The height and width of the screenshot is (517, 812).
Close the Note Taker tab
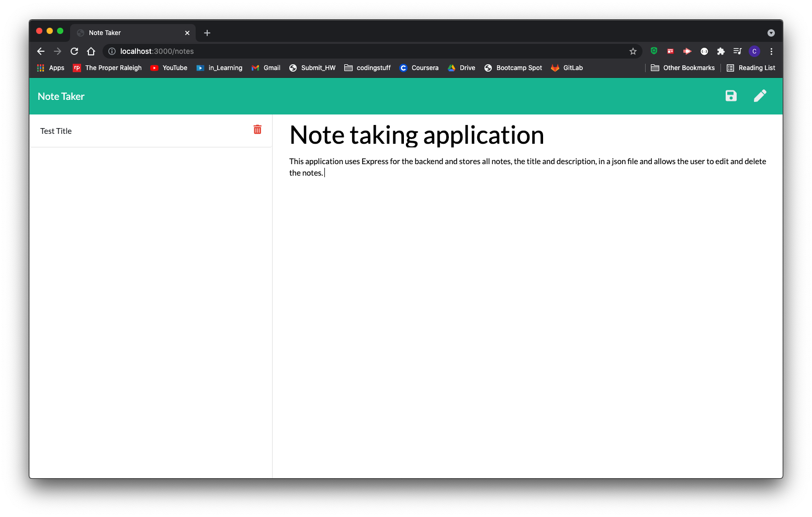[x=187, y=33]
